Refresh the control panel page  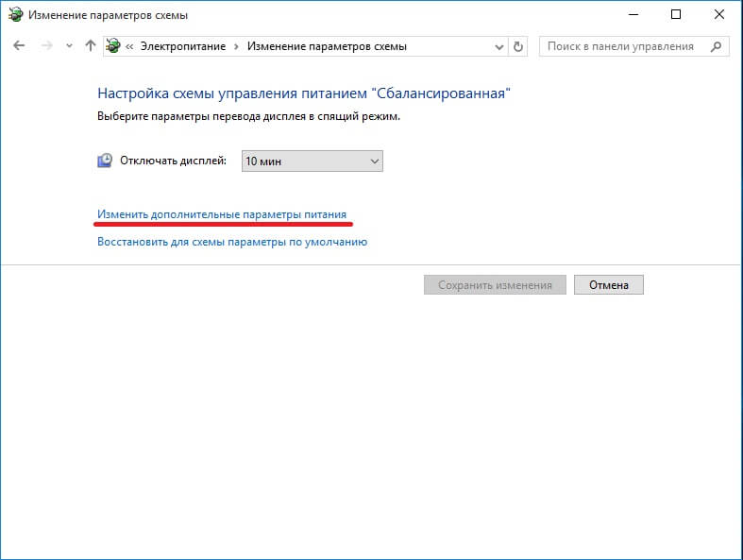[517, 46]
